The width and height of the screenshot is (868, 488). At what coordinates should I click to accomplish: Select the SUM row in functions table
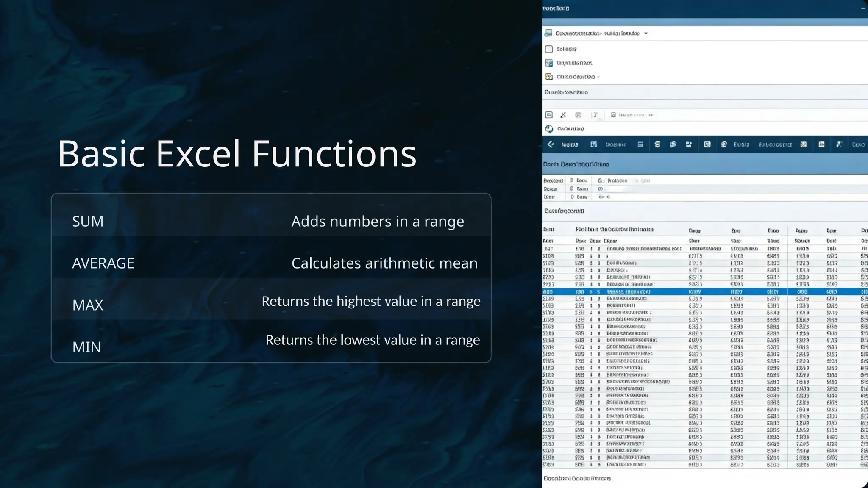tap(271, 221)
